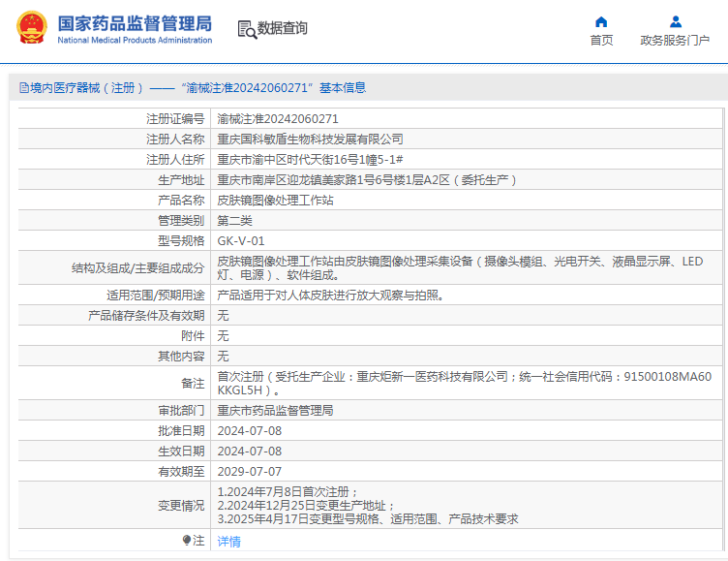Click the 政务服务门户 label
The width and height of the screenshot is (728, 561).
(x=675, y=41)
